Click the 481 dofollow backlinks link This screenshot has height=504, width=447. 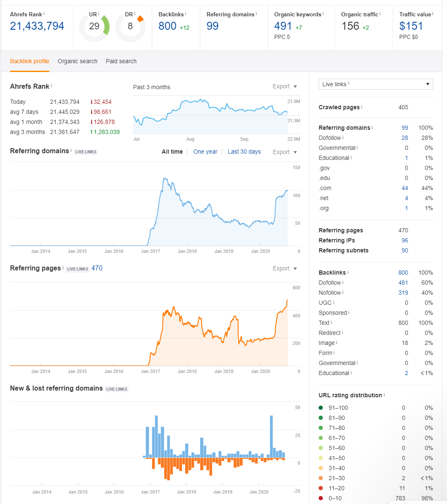(x=403, y=283)
